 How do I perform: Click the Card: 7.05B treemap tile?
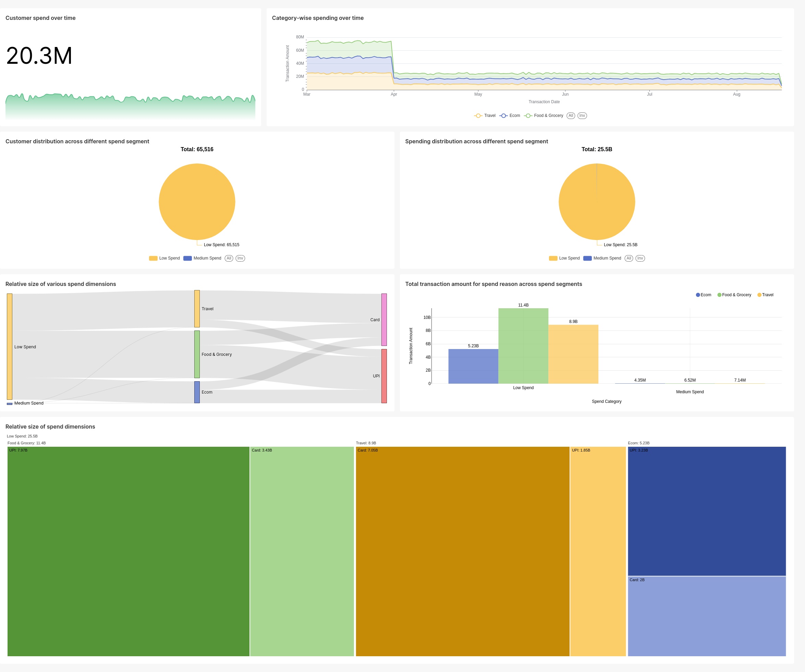[463, 551]
